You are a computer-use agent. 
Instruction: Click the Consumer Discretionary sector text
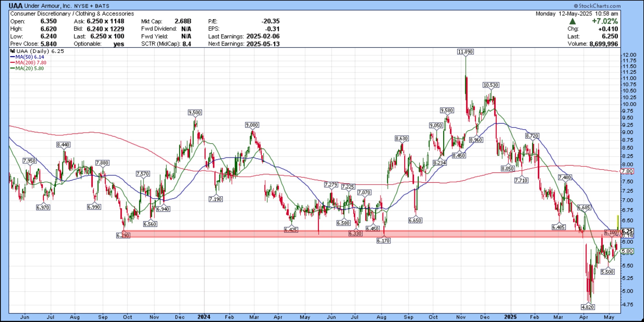coord(40,14)
